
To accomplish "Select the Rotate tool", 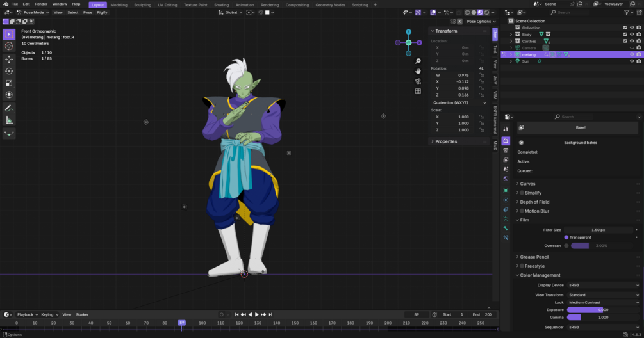I will [9, 71].
